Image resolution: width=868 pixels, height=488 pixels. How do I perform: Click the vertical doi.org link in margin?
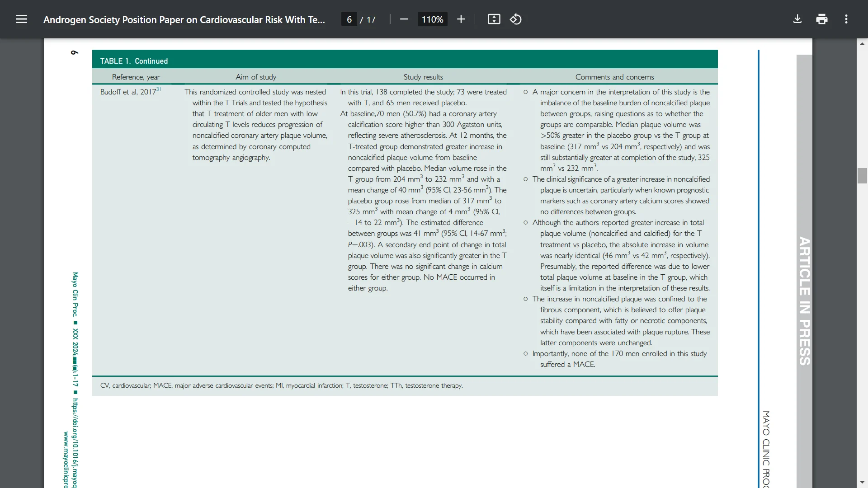(x=75, y=443)
